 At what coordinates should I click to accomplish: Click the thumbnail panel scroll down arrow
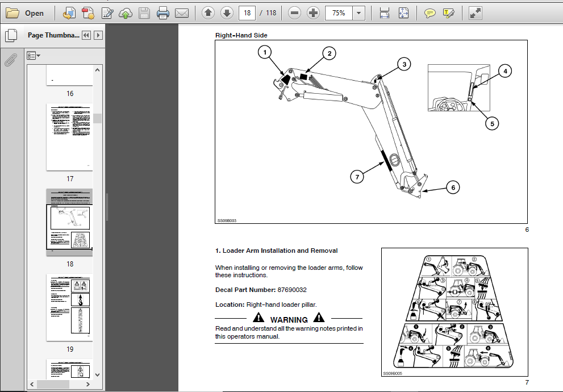[x=97, y=374]
